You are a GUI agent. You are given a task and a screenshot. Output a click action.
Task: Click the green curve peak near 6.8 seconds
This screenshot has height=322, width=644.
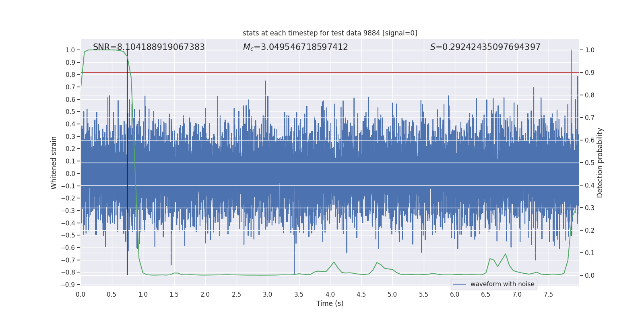[506, 254]
